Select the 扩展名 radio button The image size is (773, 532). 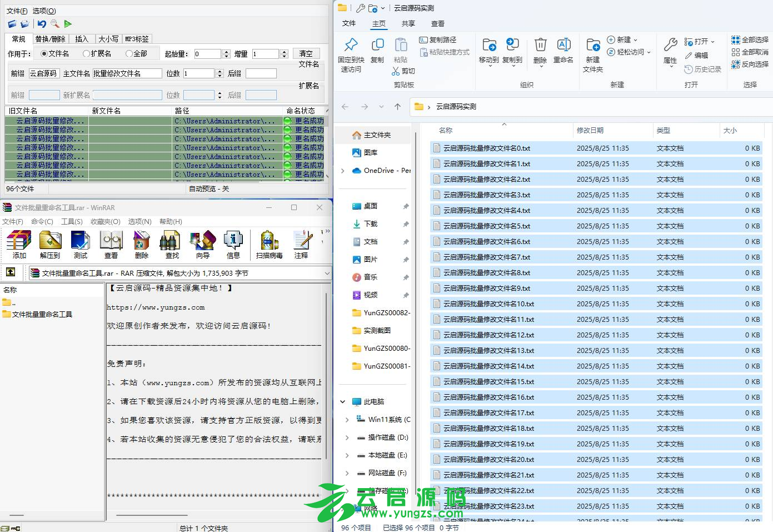coord(87,53)
